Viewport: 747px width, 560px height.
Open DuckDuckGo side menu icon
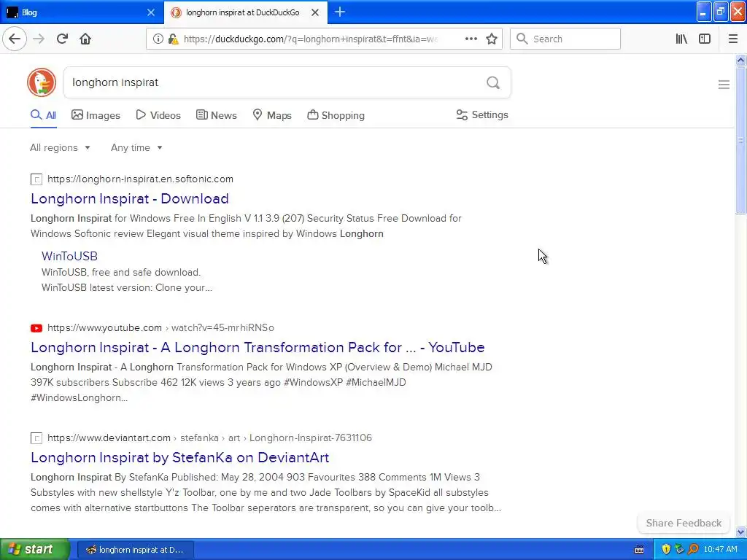[724, 85]
